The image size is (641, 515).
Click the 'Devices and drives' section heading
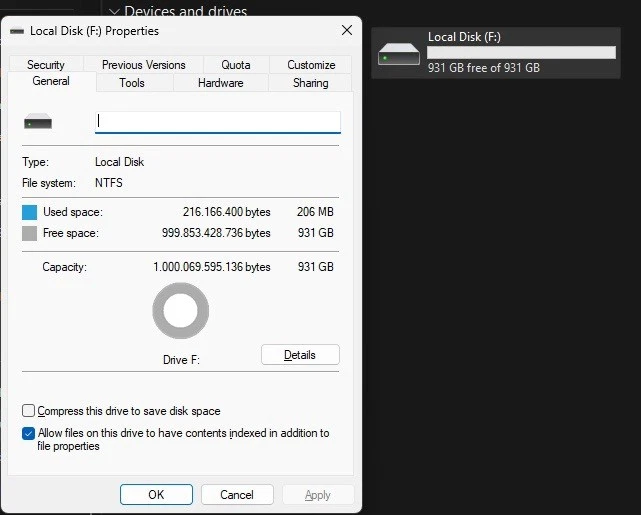coord(186,11)
